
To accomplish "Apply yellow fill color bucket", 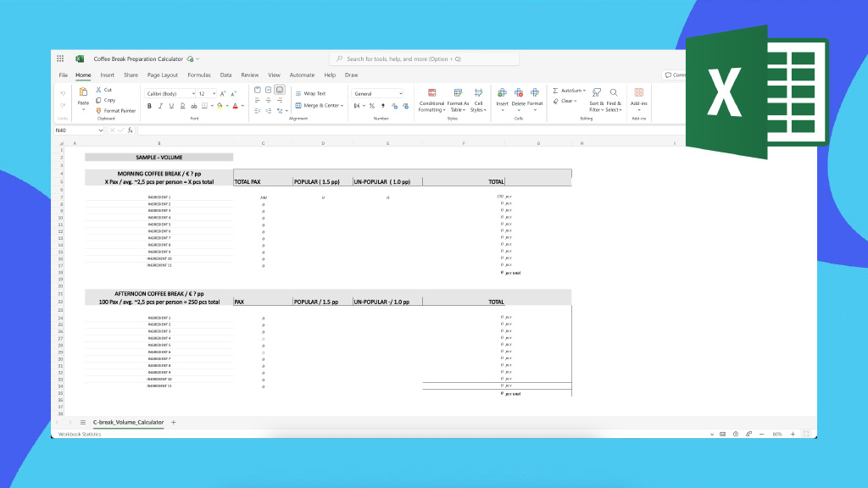I will pyautogui.click(x=220, y=106).
